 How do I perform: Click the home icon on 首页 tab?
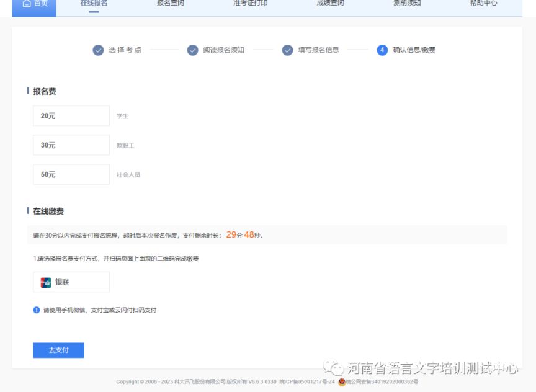26,4
